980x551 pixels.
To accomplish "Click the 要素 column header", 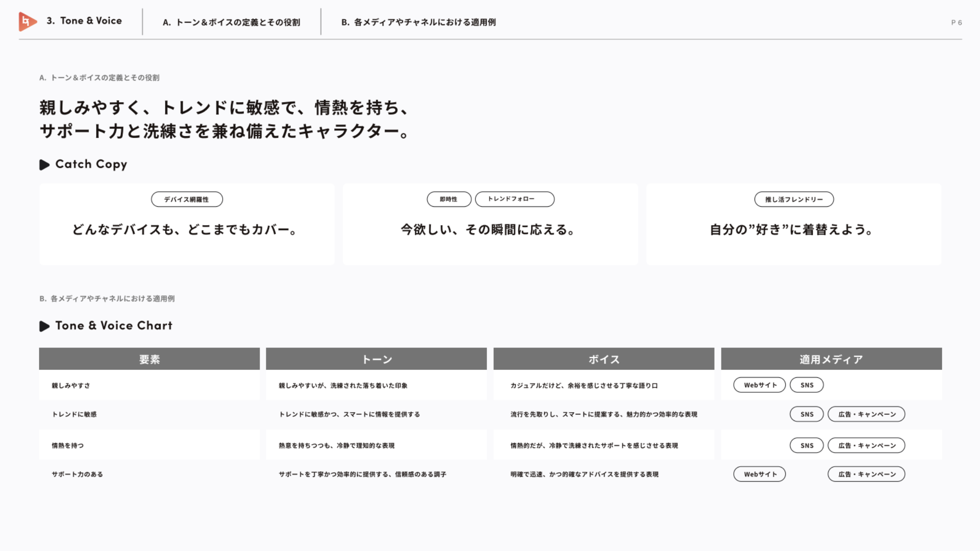I will click(149, 359).
